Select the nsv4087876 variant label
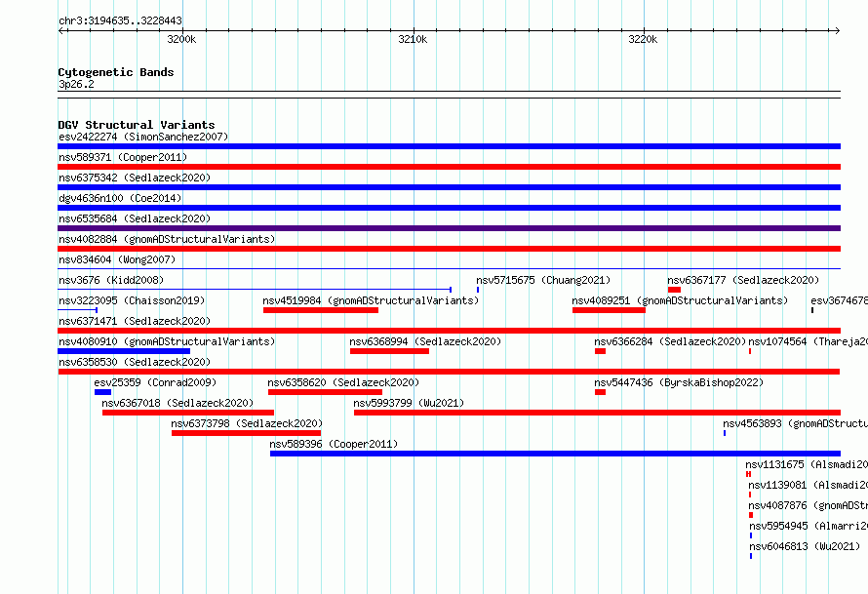The image size is (868, 594). click(x=809, y=505)
